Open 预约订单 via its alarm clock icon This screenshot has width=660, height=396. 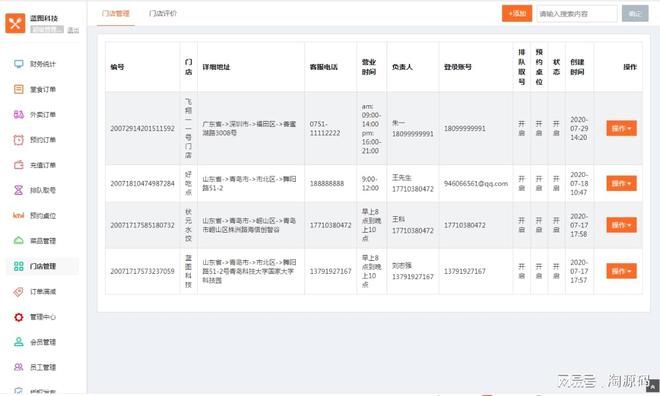[19, 140]
